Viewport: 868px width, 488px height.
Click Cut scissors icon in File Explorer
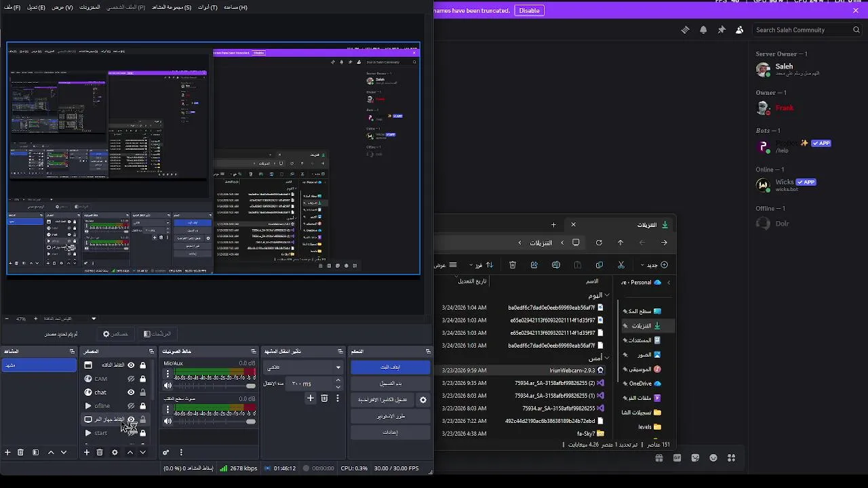coord(620,265)
